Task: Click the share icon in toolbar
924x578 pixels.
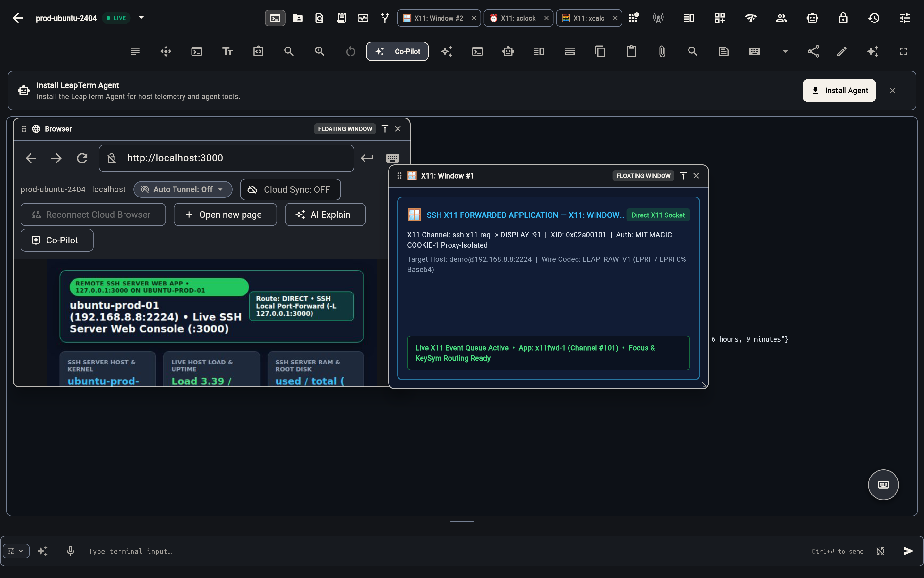Action: pos(813,51)
